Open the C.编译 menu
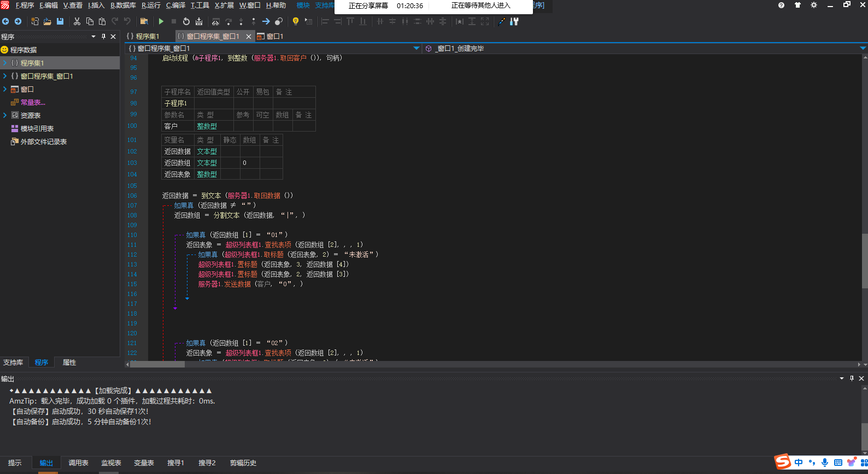The height and width of the screenshot is (474, 868). pyautogui.click(x=175, y=5)
